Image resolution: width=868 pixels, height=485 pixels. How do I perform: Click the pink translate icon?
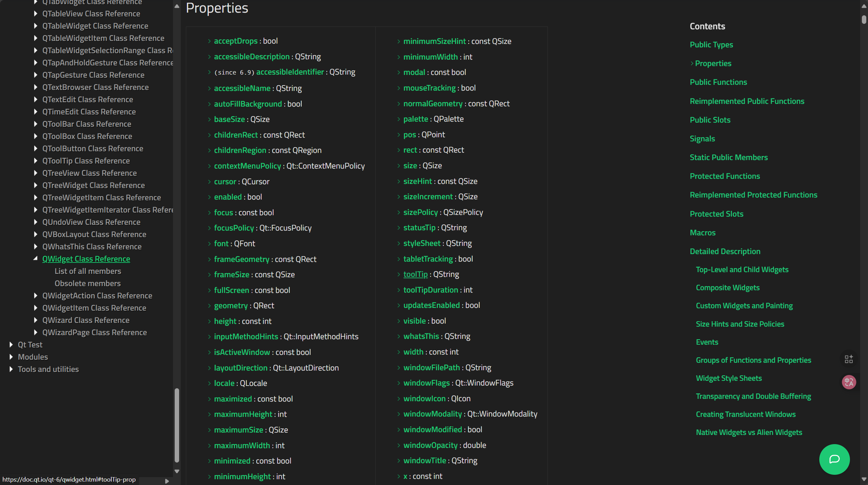click(849, 382)
